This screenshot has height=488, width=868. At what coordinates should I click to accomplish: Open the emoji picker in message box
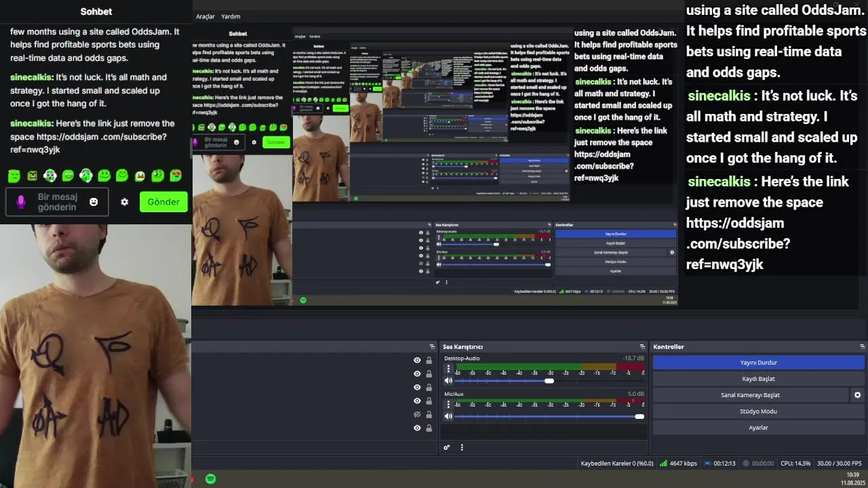[x=94, y=202]
